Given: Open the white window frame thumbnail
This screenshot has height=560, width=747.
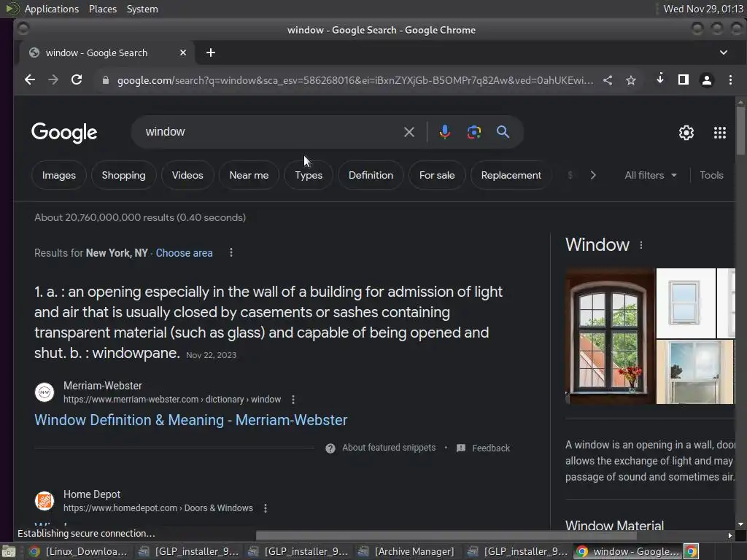Looking at the screenshot, I should point(686,303).
